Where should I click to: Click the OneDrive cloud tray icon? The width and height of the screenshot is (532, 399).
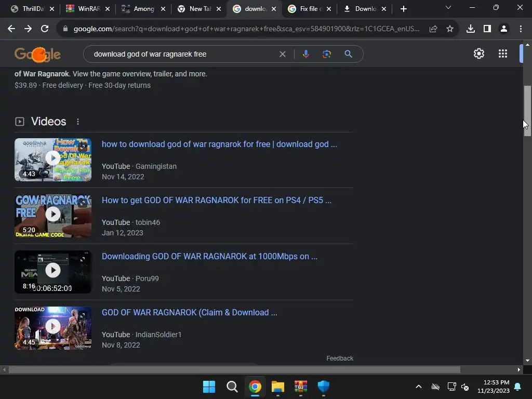pos(435,387)
